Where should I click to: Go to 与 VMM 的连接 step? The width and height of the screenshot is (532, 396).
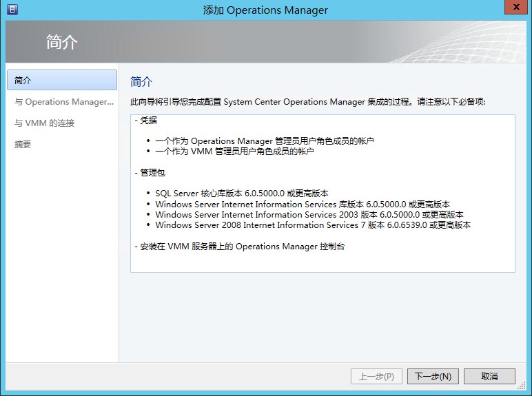click(44, 123)
